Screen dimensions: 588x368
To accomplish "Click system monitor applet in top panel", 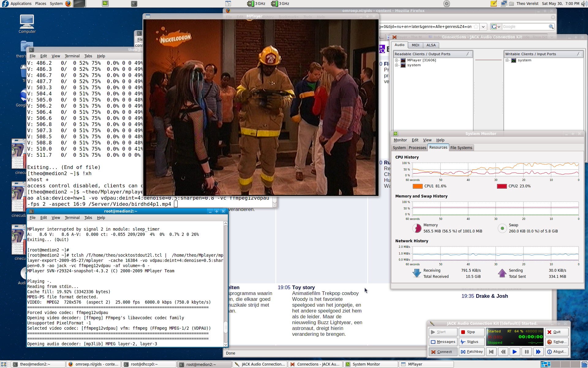I will [105, 4].
